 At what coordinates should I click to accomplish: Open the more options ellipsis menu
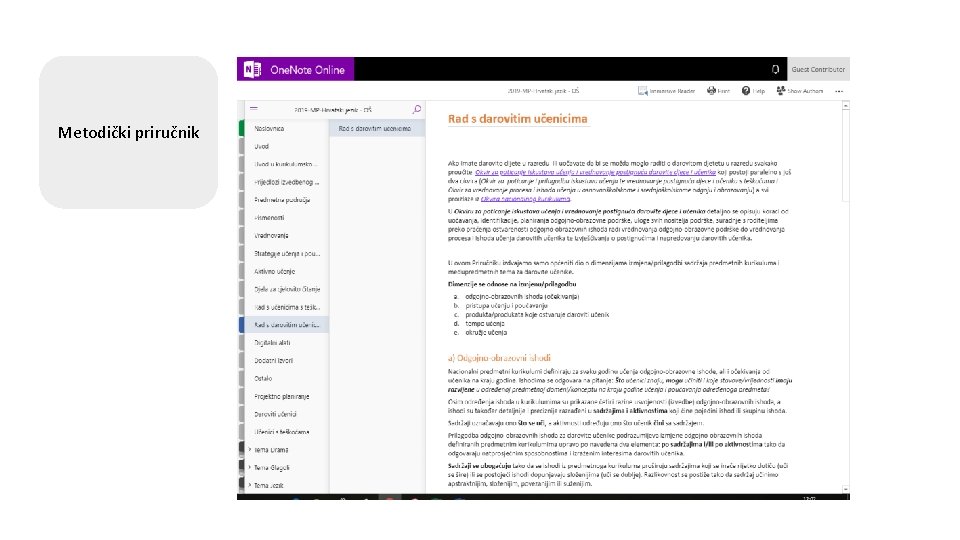coord(839,91)
